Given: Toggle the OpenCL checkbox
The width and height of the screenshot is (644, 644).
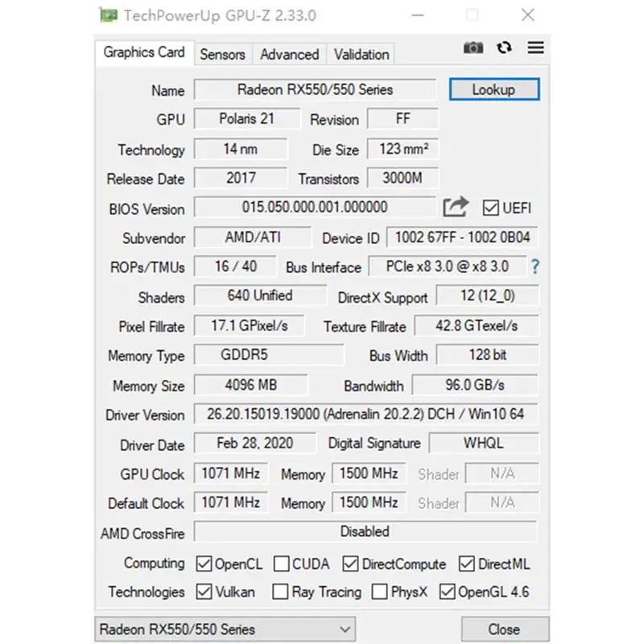Looking at the screenshot, I should (204, 564).
